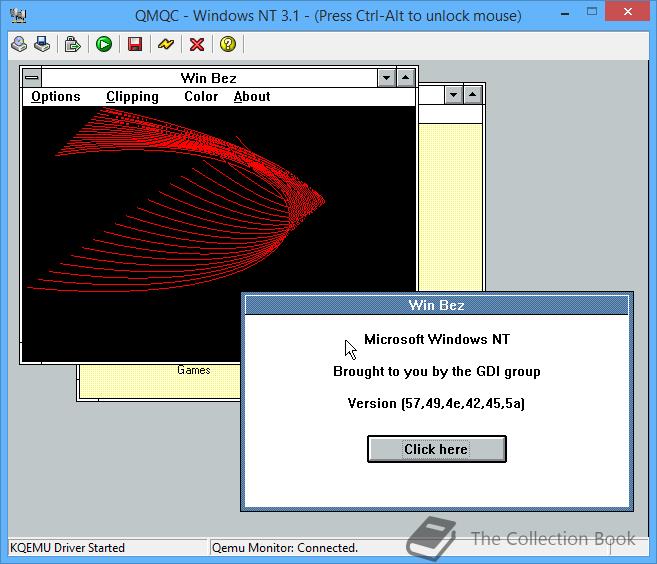The width and height of the screenshot is (657, 564).
Task: Minimize the background Program Manager window
Action: tap(453, 95)
